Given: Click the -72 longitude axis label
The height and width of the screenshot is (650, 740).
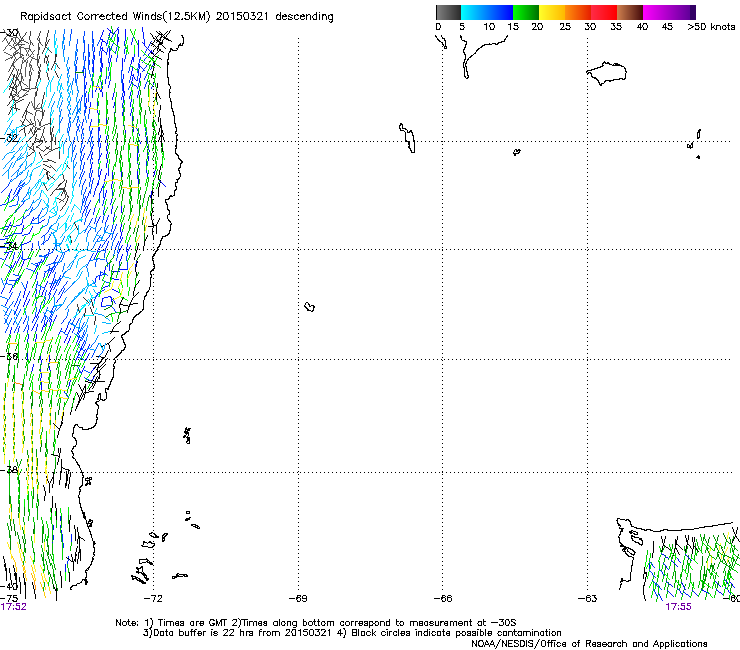Looking at the screenshot, I should [x=153, y=599].
